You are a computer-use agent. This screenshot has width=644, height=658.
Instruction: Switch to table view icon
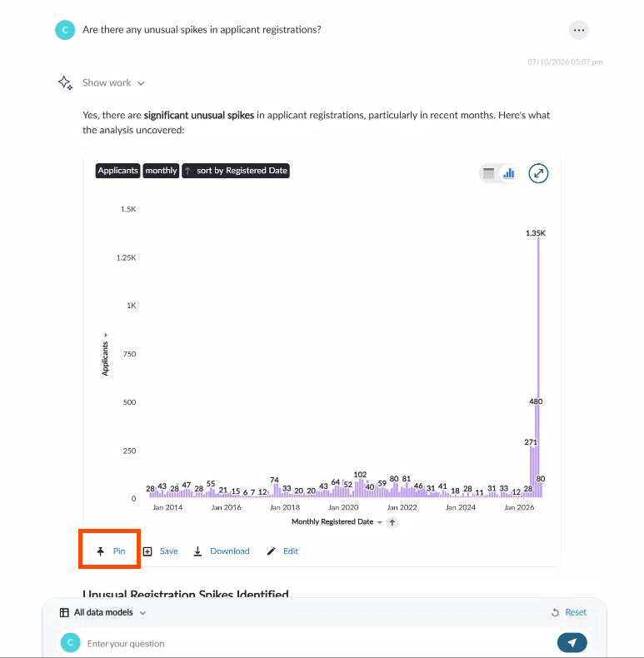pos(489,173)
